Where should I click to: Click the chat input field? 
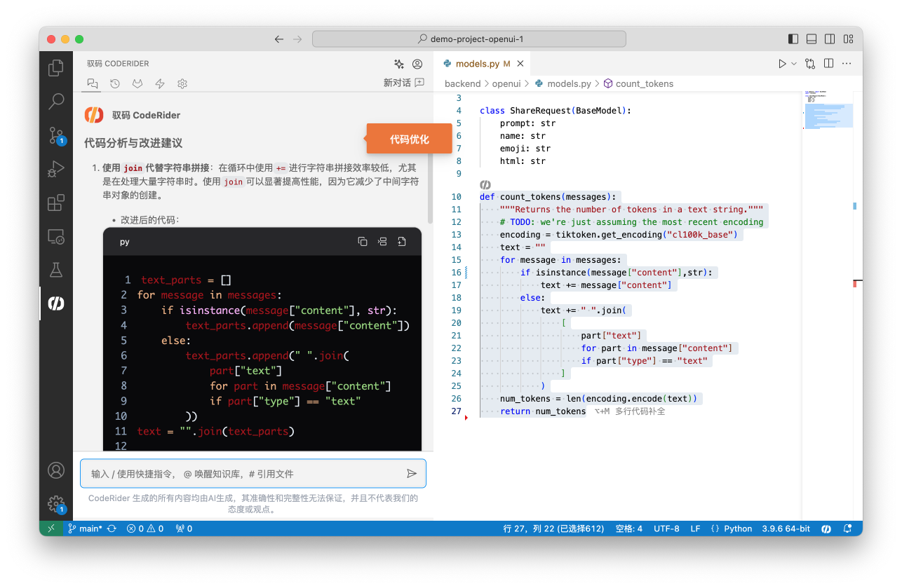click(x=253, y=474)
